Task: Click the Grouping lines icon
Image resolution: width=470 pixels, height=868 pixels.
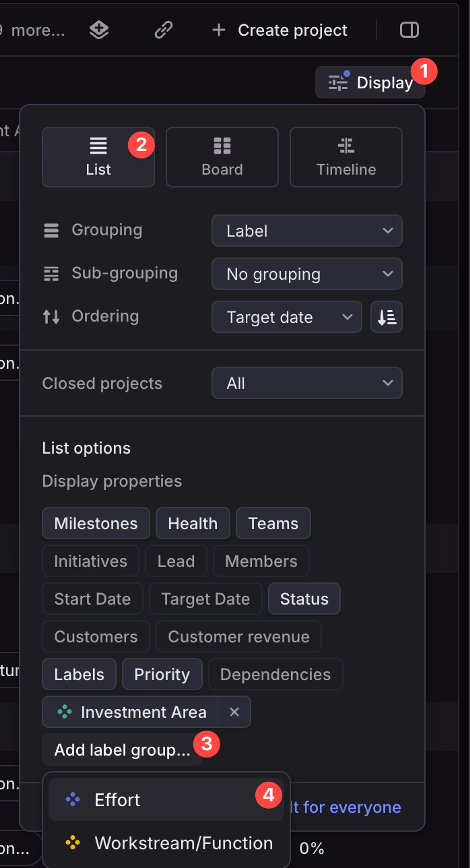Action: point(51,230)
